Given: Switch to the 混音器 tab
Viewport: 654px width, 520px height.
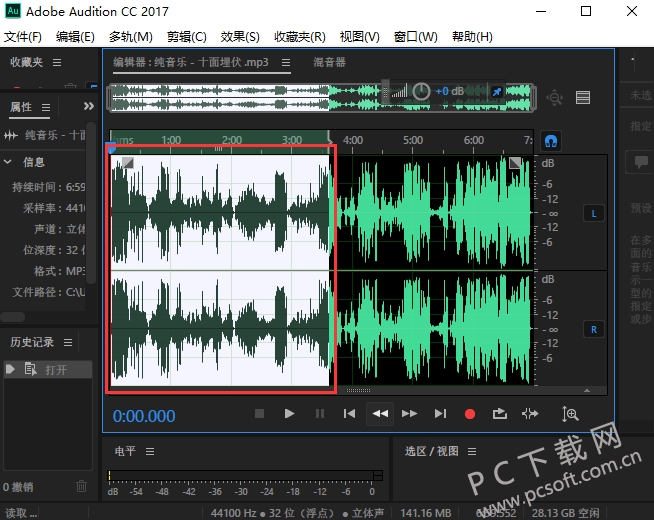Looking at the screenshot, I should (x=329, y=62).
